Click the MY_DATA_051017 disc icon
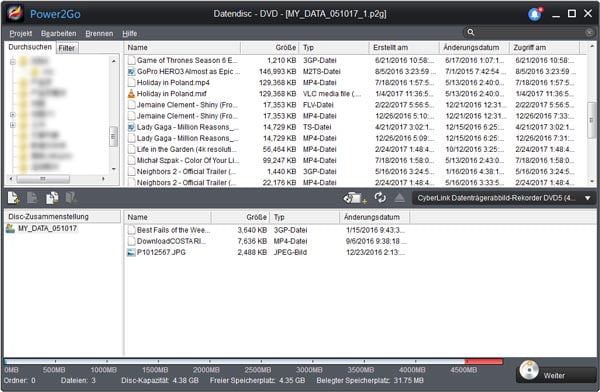This screenshot has width=600, height=392. (10, 229)
